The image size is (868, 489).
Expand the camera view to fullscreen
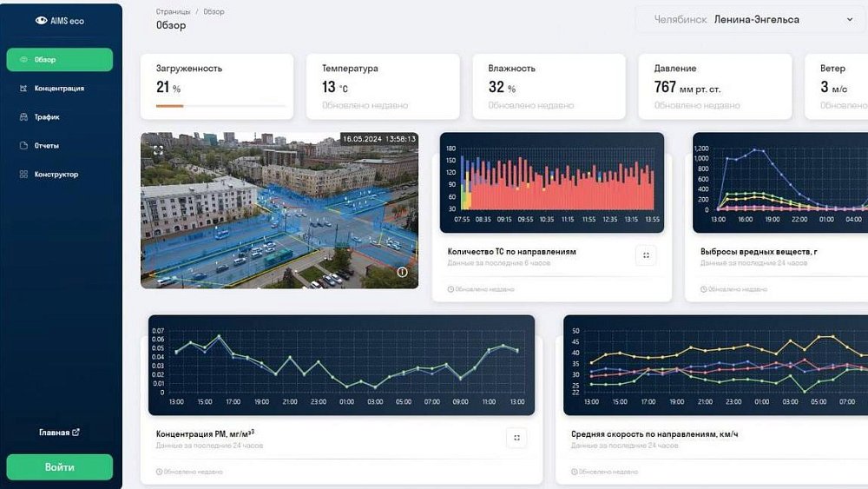(158, 150)
